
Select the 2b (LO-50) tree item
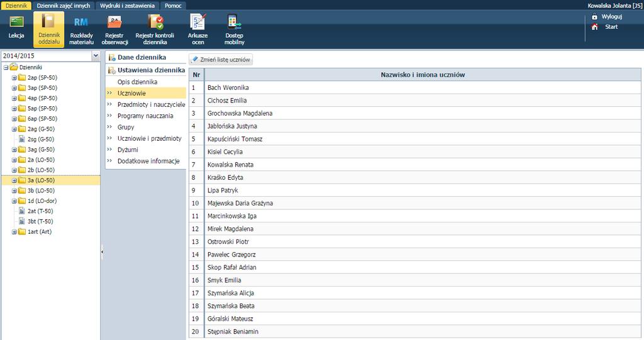[41, 170]
